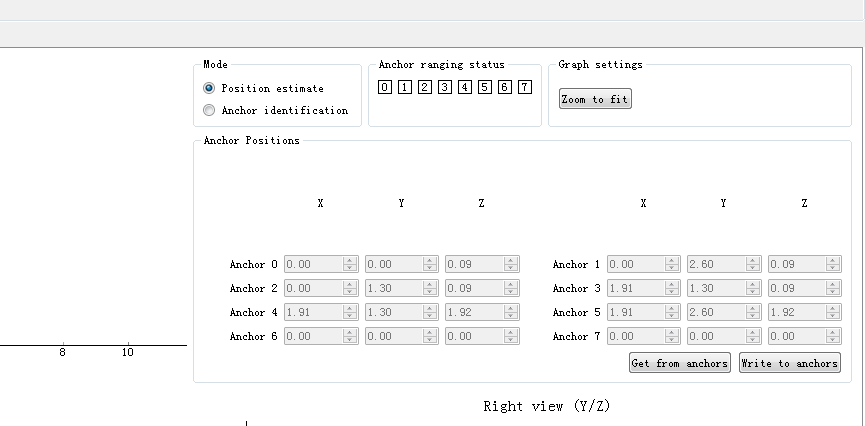Decrease Anchor 5 X value with stepper
Screen dimensions: 865x426
point(673,316)
